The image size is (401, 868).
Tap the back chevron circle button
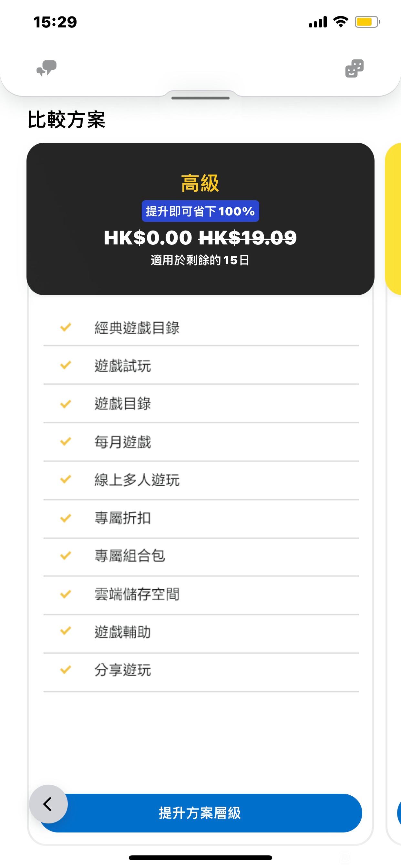[48, 804]
